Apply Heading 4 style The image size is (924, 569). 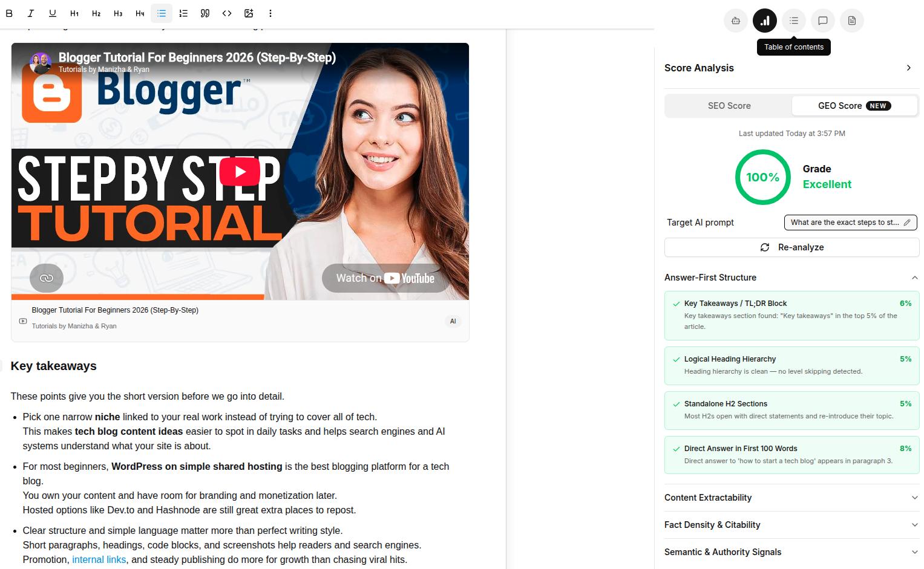click(x=140, y=13)
